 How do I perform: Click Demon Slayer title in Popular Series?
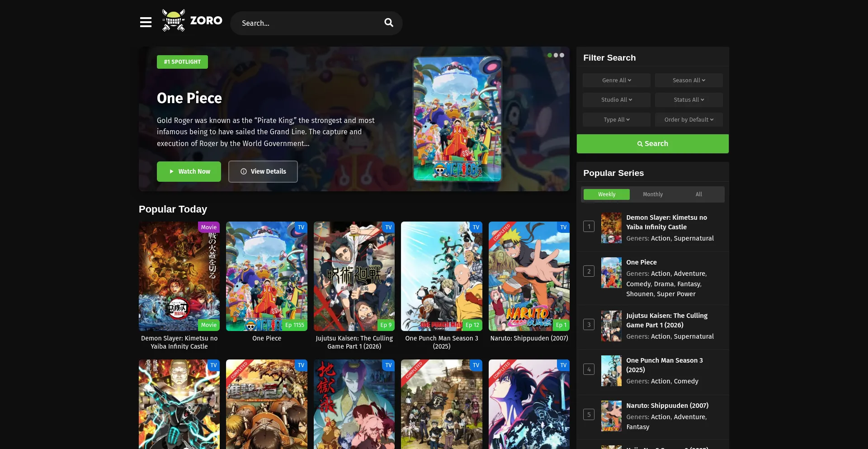click(667, 222)
